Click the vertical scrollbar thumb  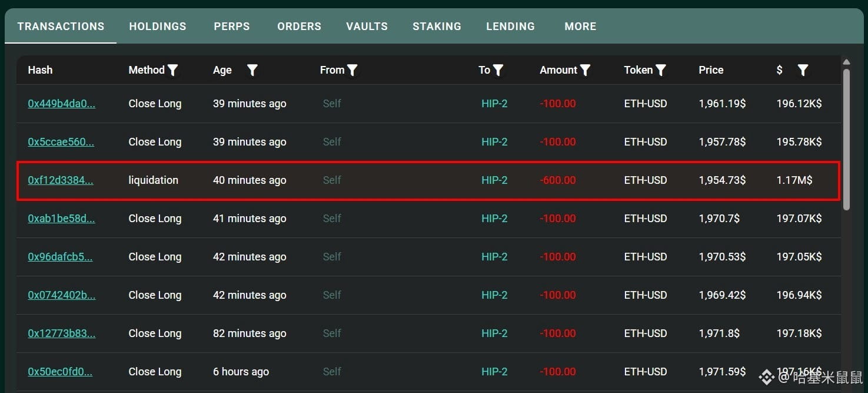(846, 140)
